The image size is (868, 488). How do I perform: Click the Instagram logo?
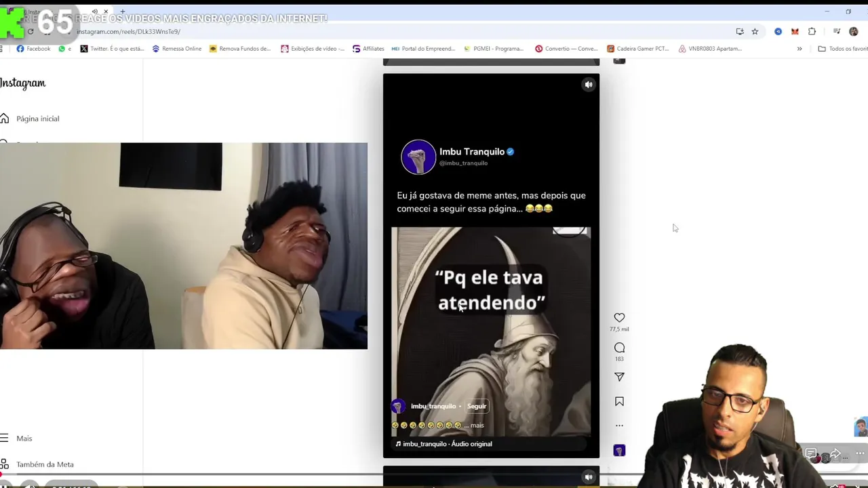tap(22, 83)
